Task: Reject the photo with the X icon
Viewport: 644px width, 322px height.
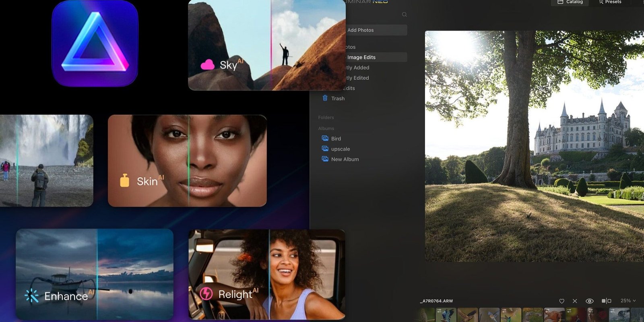Action: coord(575,301)
